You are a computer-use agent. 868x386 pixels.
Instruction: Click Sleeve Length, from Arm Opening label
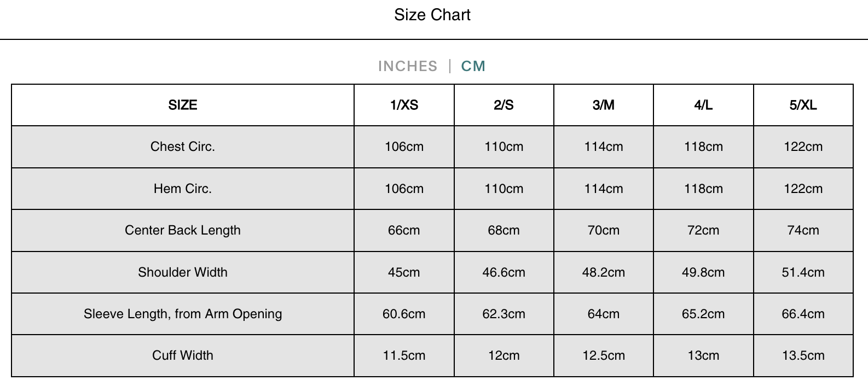pos(183,314)
